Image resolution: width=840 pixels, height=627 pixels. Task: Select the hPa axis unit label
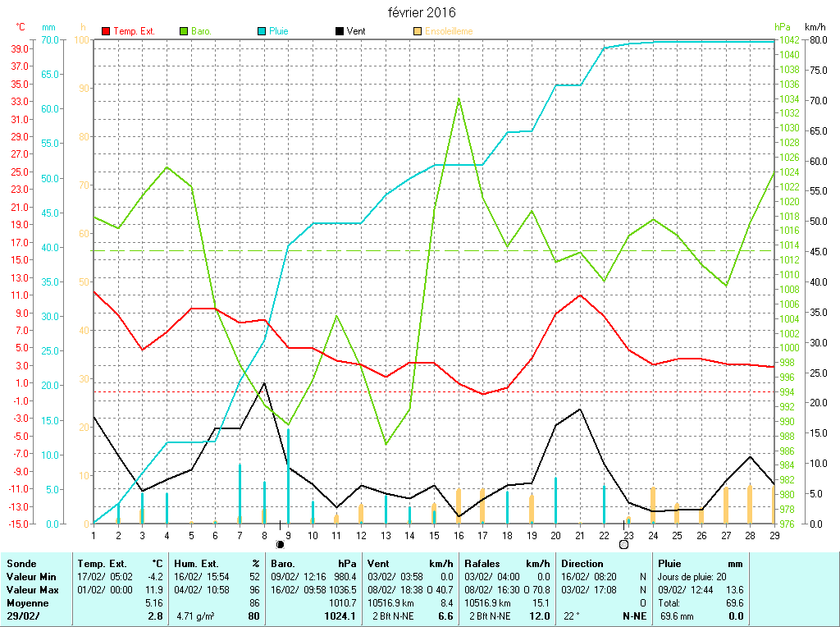point(781,27)
